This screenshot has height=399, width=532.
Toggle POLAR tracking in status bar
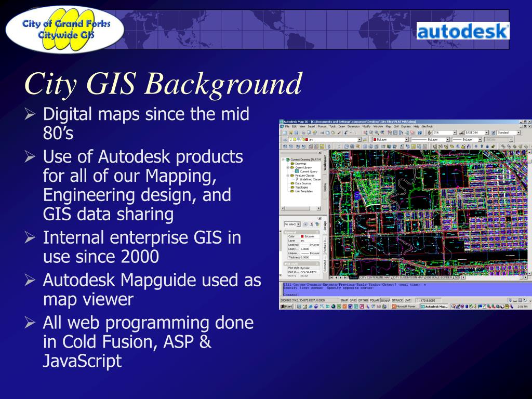(x=374, y=300)
